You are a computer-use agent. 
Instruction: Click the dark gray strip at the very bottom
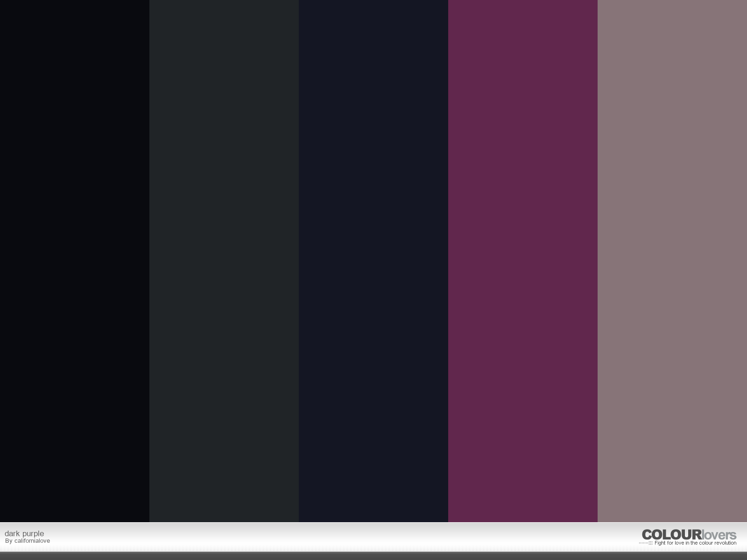[x=373, y=556]
